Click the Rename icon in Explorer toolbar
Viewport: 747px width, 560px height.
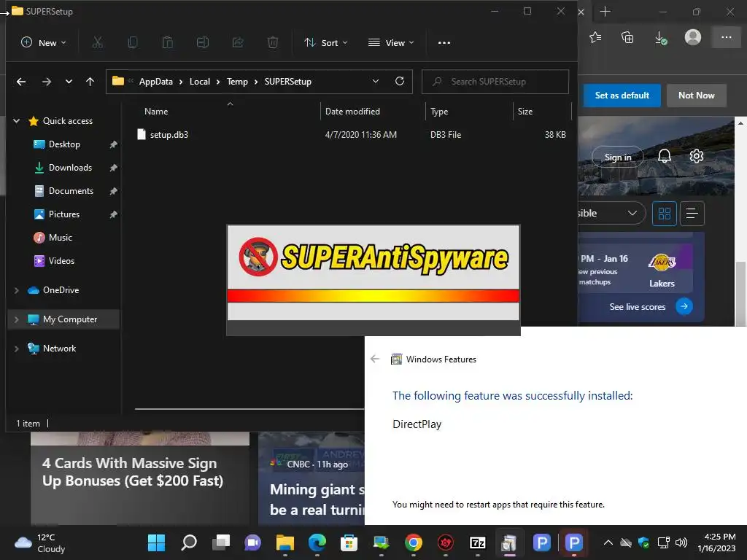click(203, 42)
